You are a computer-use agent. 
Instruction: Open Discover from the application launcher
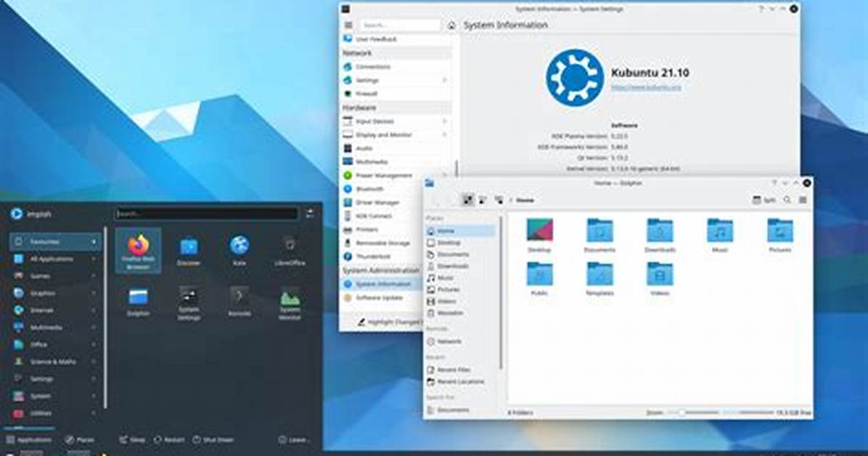[189, 251]
